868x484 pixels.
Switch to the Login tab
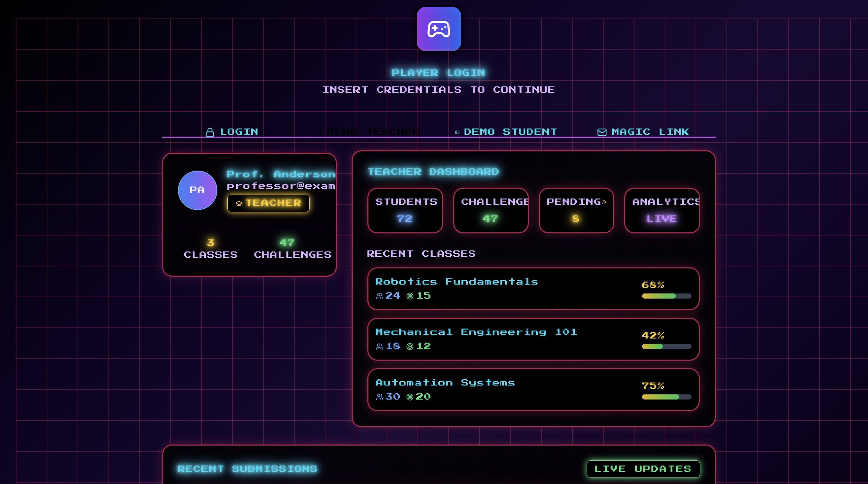tap(232, 132)
